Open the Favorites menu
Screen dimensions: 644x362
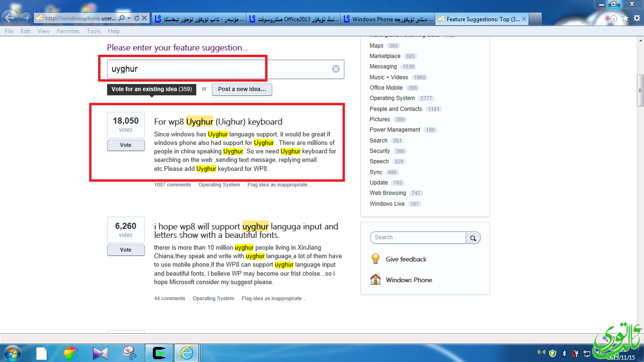click(x=68, y=31)
